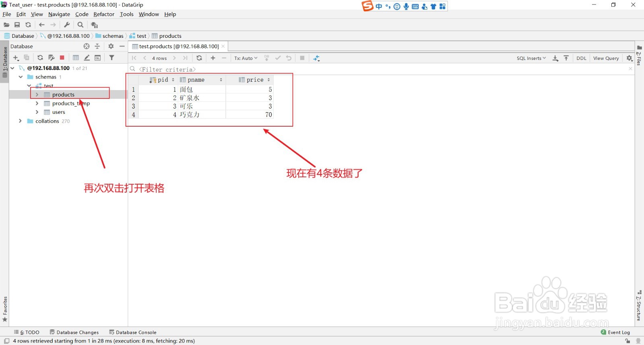Expand the users table node
The image size is (644, 345).
pos(37,112)
